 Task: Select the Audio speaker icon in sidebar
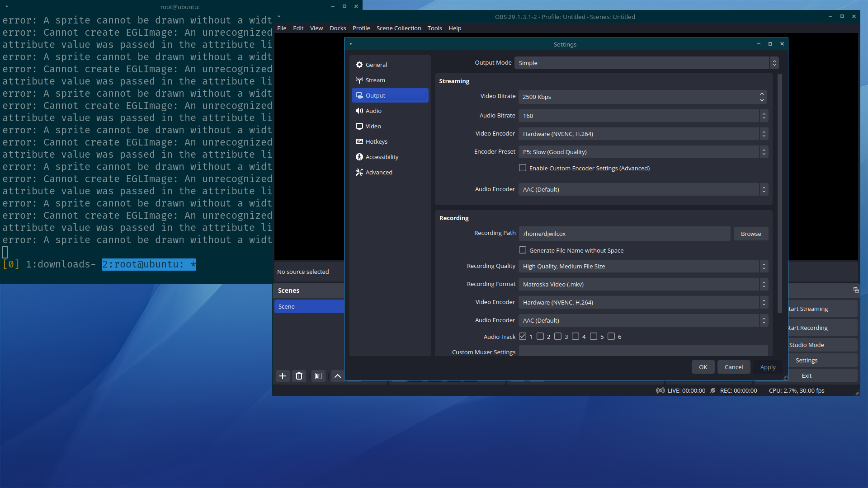(359, 111)
